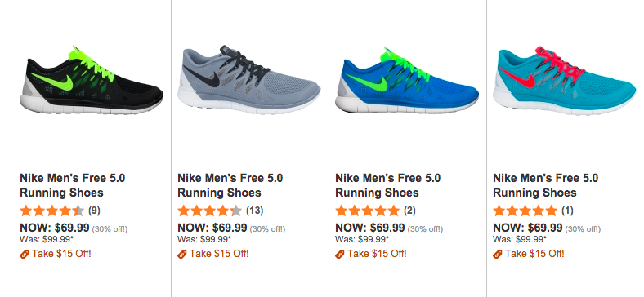Click the star rating with 13 reviews
The image size is (644, 297).
[209, 211]
